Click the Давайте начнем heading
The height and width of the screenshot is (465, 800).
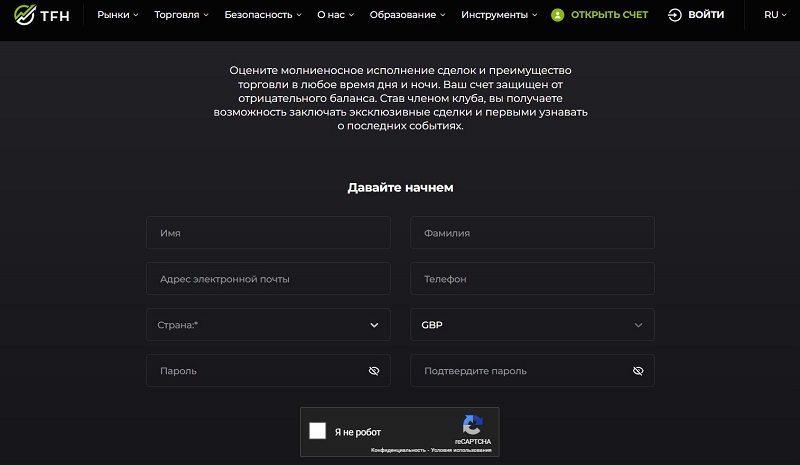click(401, 187)
